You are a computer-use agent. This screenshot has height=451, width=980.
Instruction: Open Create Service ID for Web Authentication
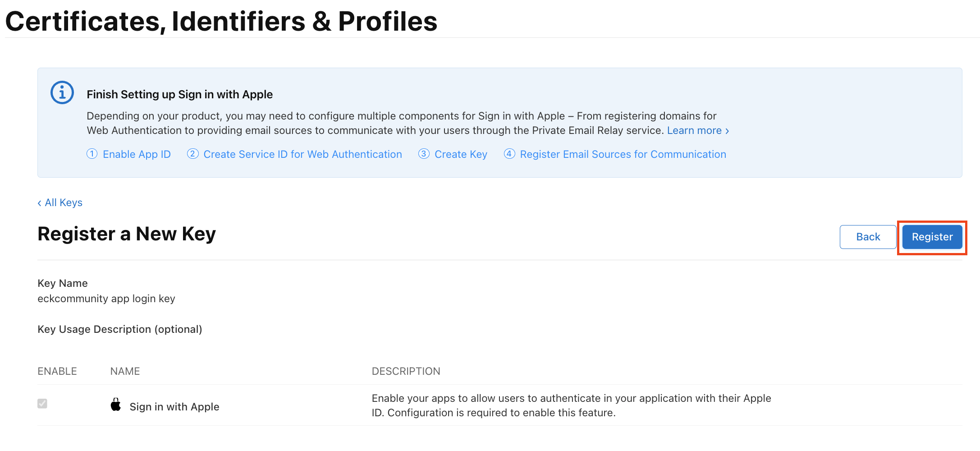[302, 154]
